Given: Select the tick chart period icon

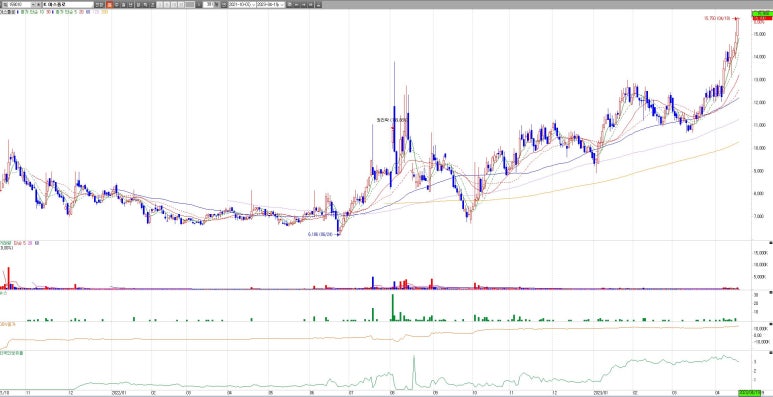Looking at the screenshot, I should 145,4.
